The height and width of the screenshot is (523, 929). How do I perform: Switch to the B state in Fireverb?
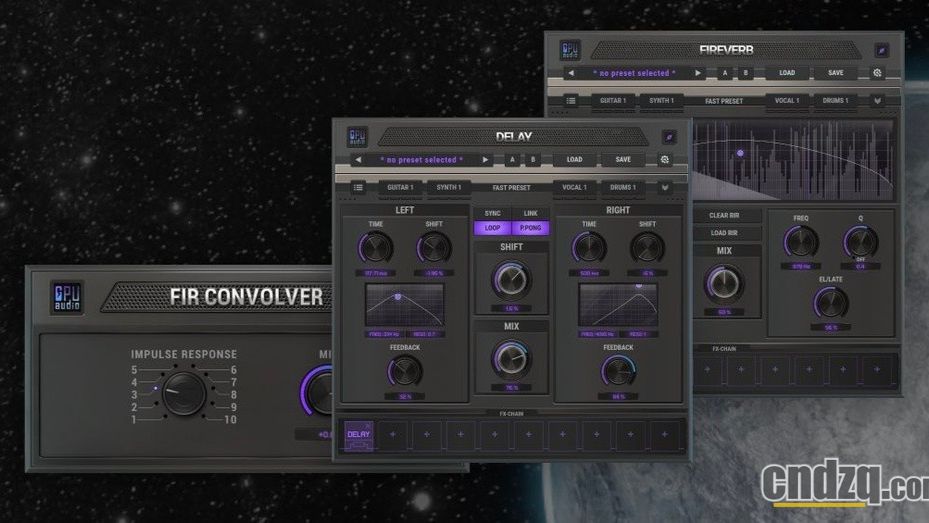[745, 73]
